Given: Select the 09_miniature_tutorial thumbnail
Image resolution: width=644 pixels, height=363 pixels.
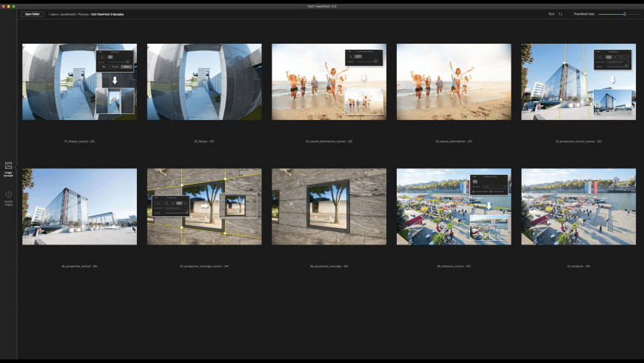Looking at the screenshot, I should (x=454, y=207).
